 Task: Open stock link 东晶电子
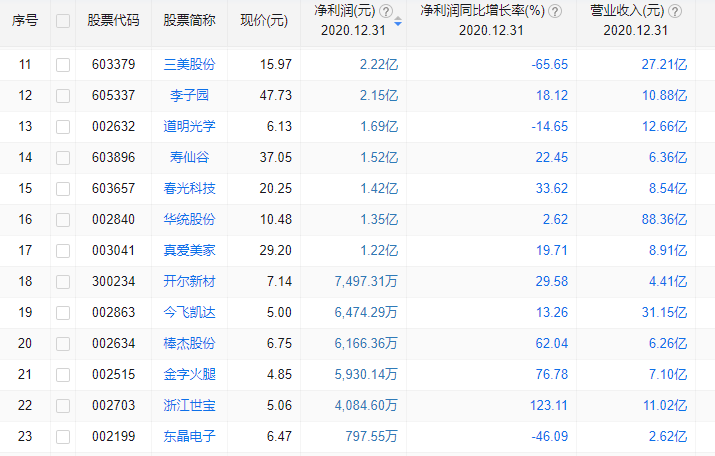pos(189,436)
